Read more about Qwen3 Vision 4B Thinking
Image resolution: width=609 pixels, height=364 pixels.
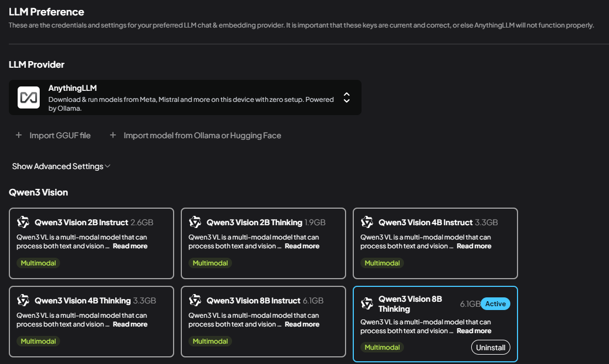tap(130, 324)
